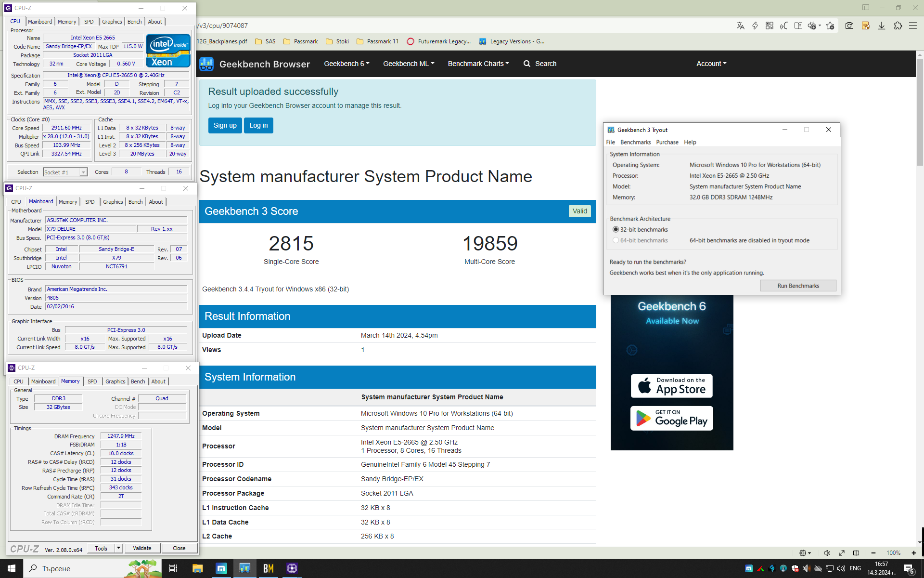924x578 pixels.
Task: Open File menu in Geekbench 3 Tryout
Action: click(x=610, y=142)
